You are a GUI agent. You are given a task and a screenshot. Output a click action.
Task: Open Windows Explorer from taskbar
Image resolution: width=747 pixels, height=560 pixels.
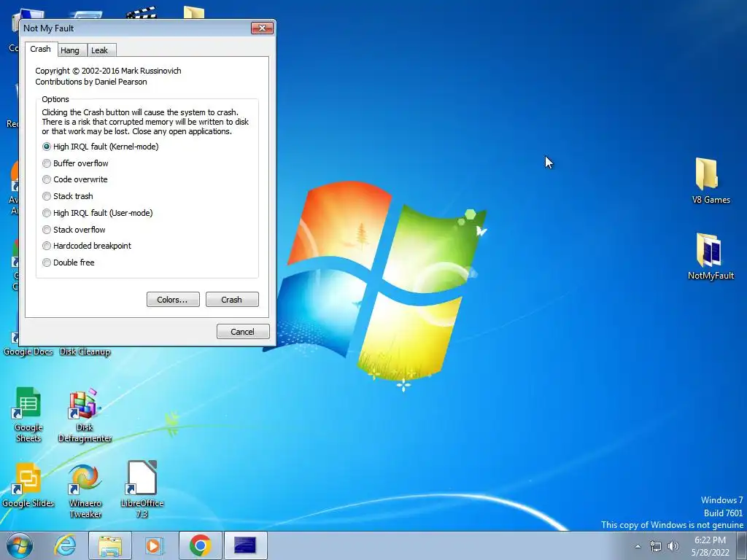tap(110, 545)
